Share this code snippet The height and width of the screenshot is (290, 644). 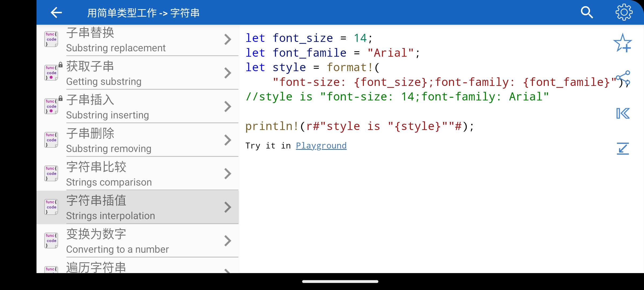coord(623,77)
